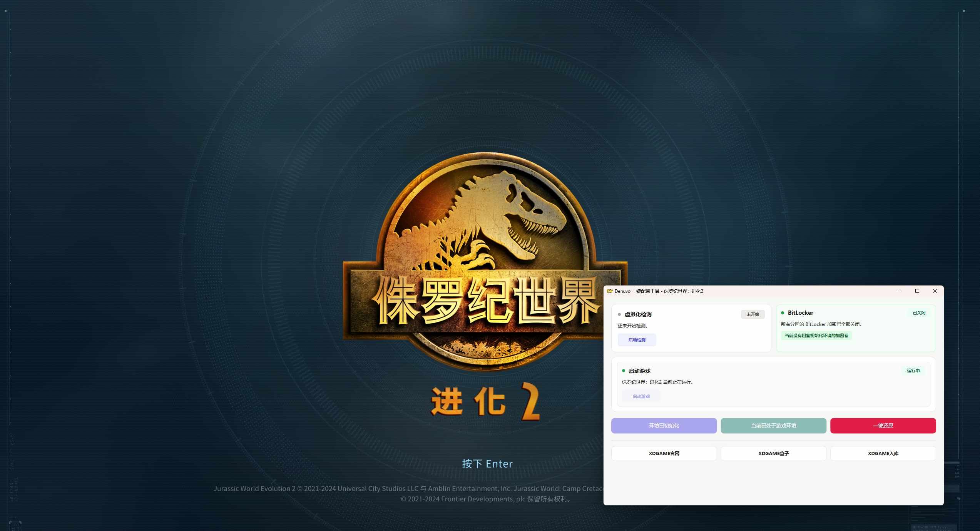This screenshot has width=980, height=531.
Task: Click the 已关闭 badge in the BitLocker panel
Action: click(x=919, y=313)
